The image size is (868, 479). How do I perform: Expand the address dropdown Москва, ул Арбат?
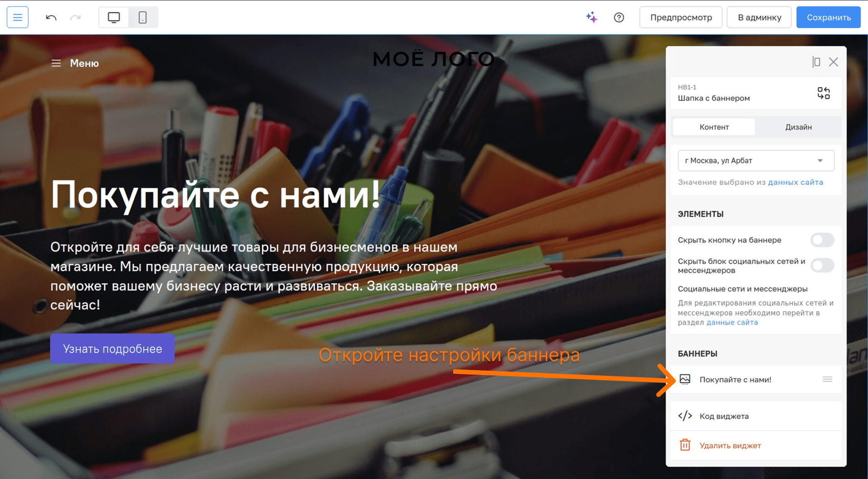[x=755, y=161]
